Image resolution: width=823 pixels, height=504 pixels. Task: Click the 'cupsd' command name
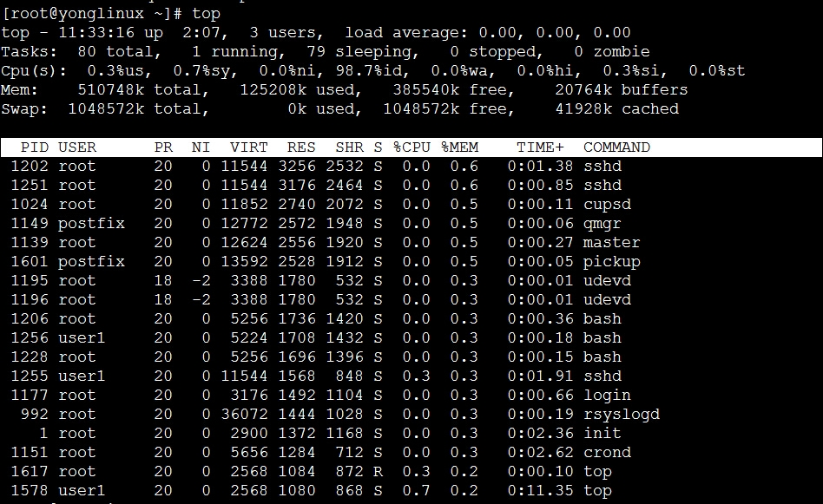point(608,205)
